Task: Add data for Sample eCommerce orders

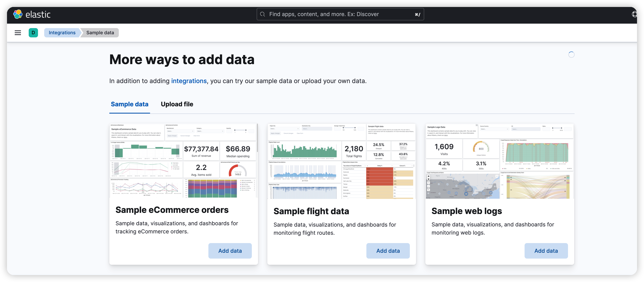Action: pyautogui.click(x=230, y=251)
